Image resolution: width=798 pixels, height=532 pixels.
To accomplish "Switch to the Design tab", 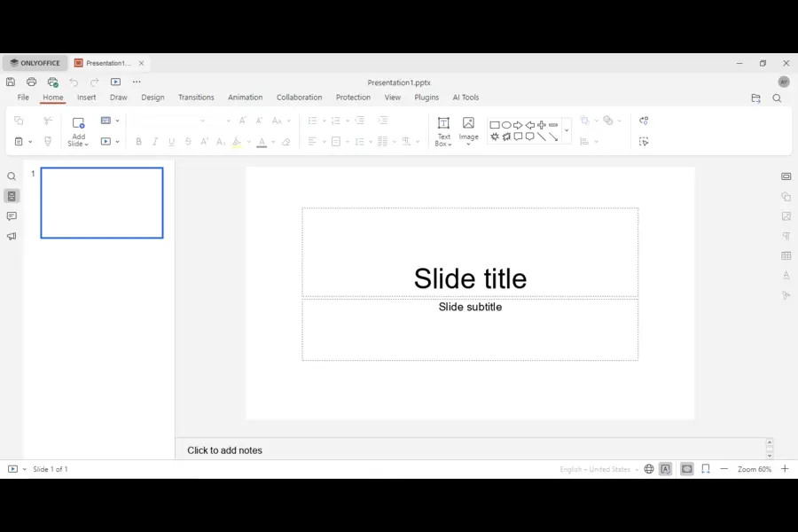I will pyautogui.click(x=153, y=98).
